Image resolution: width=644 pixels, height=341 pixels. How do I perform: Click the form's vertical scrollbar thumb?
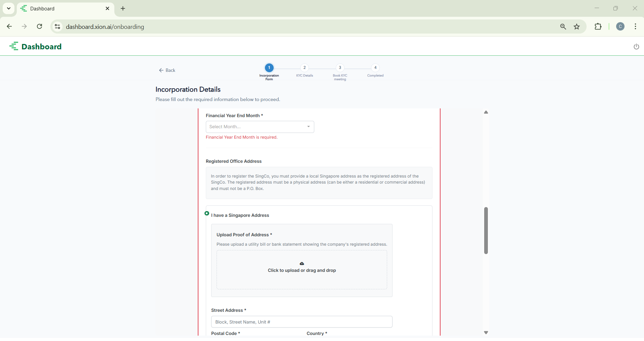click(486, 230)
